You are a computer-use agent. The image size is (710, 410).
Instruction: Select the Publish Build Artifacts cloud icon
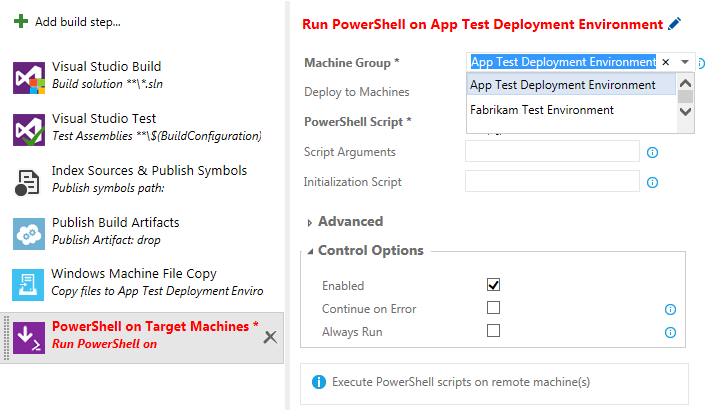tap(29, 234)
